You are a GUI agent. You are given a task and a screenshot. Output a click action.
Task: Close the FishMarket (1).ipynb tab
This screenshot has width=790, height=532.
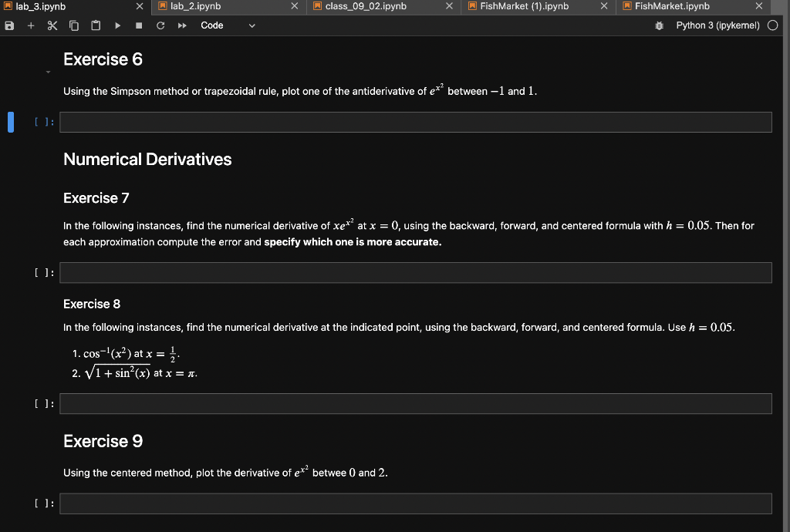(603, 6)
